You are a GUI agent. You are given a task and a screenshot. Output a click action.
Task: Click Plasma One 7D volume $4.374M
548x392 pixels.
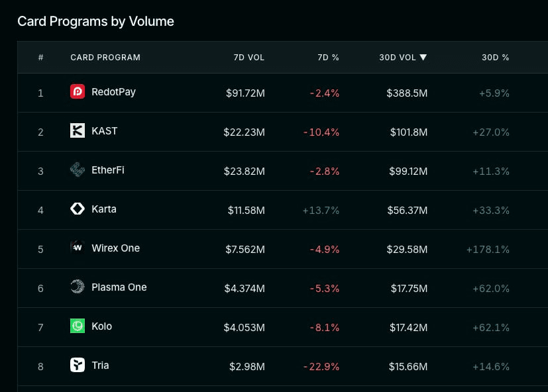(x=245, y=289)
